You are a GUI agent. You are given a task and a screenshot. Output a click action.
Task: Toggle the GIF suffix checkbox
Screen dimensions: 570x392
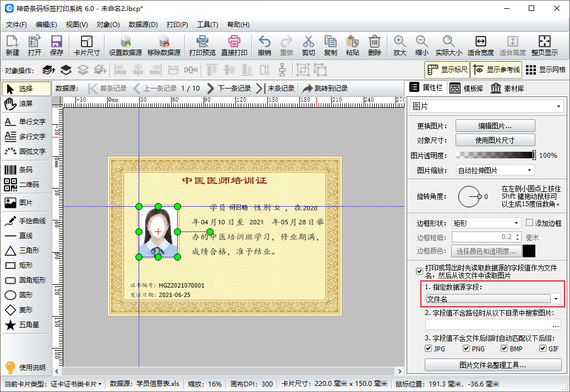[542, 349]
